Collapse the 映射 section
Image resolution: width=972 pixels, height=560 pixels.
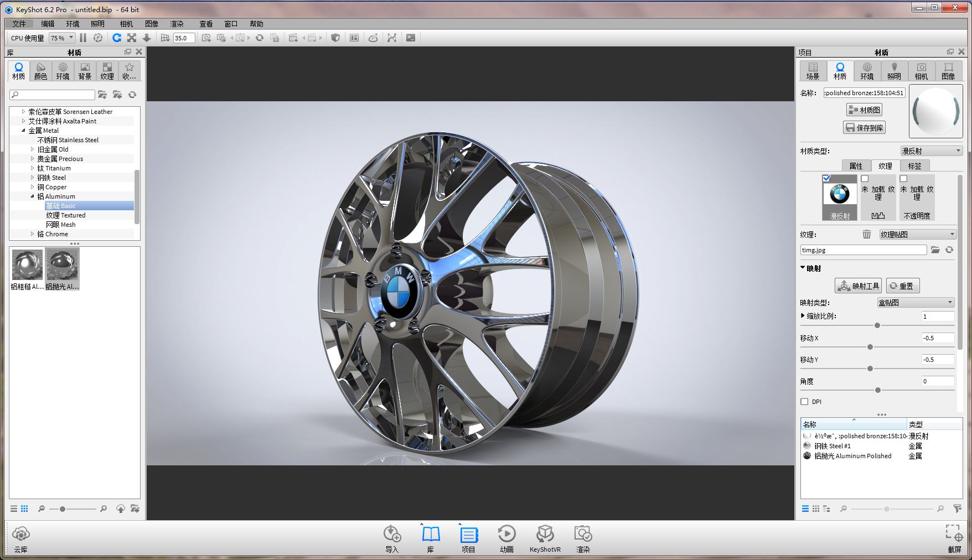click(x=803, y=268)
